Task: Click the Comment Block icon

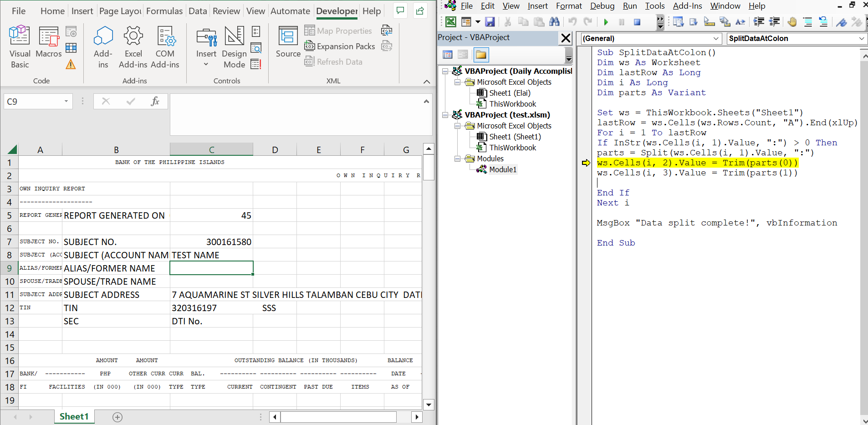Action: [x=808, y=21]
